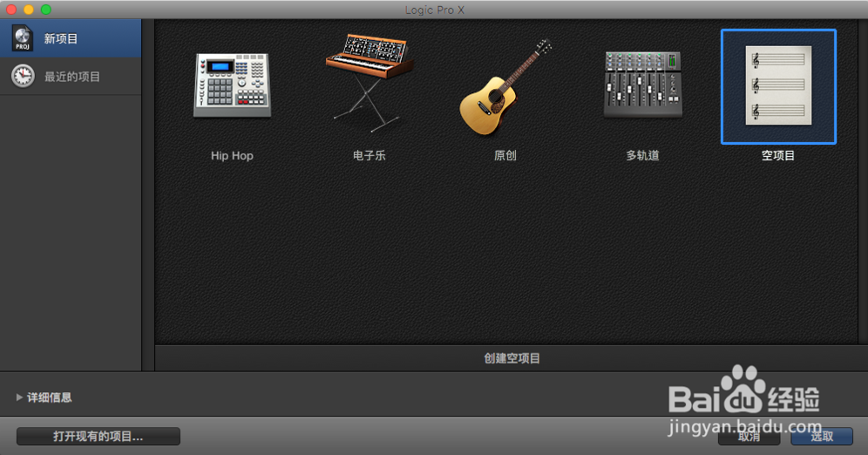Click the clock icon for 最近的项目
868x455 pixels.
[23, 76]
